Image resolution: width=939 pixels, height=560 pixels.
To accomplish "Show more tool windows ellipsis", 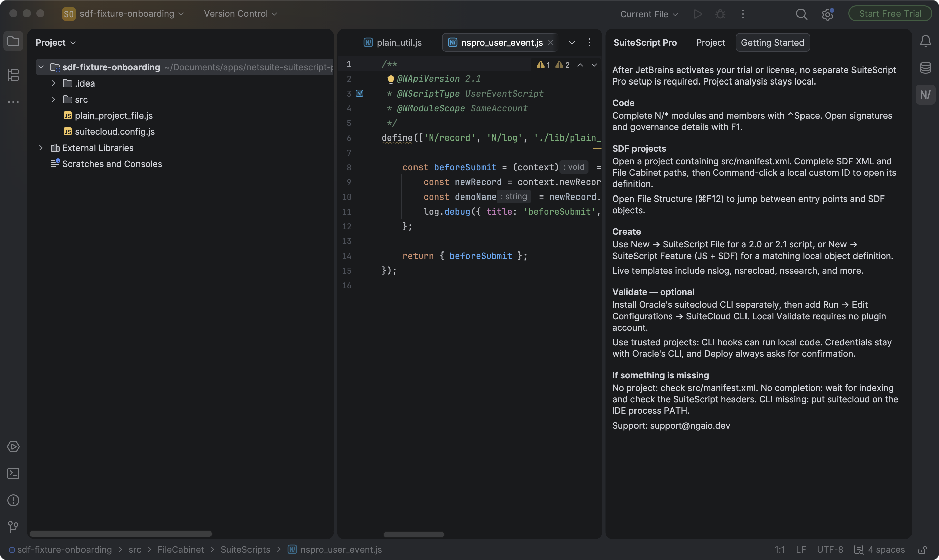I will pos(14,102).
